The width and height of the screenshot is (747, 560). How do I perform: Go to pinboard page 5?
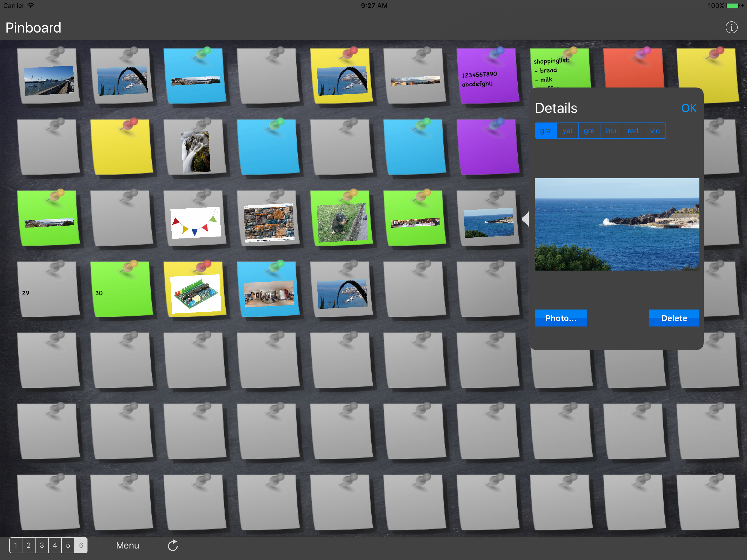68,545
